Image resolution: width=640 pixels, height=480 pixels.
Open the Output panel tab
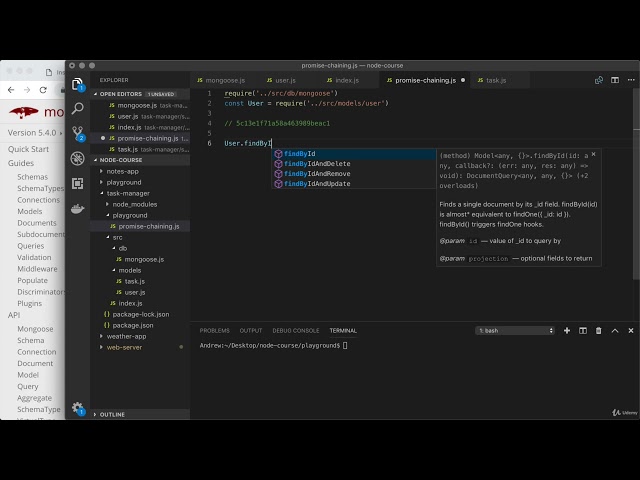click(x=251, y=331)
